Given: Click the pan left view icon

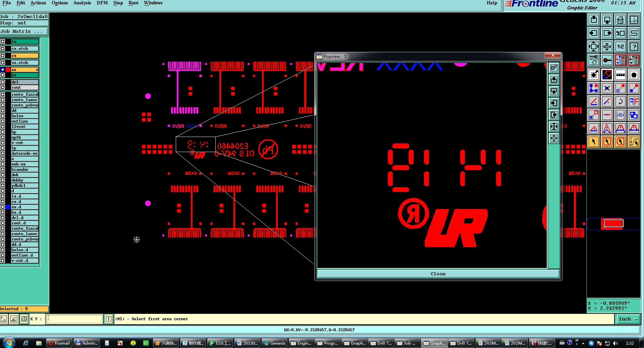Looking at the screenshot, I should 594,33.
